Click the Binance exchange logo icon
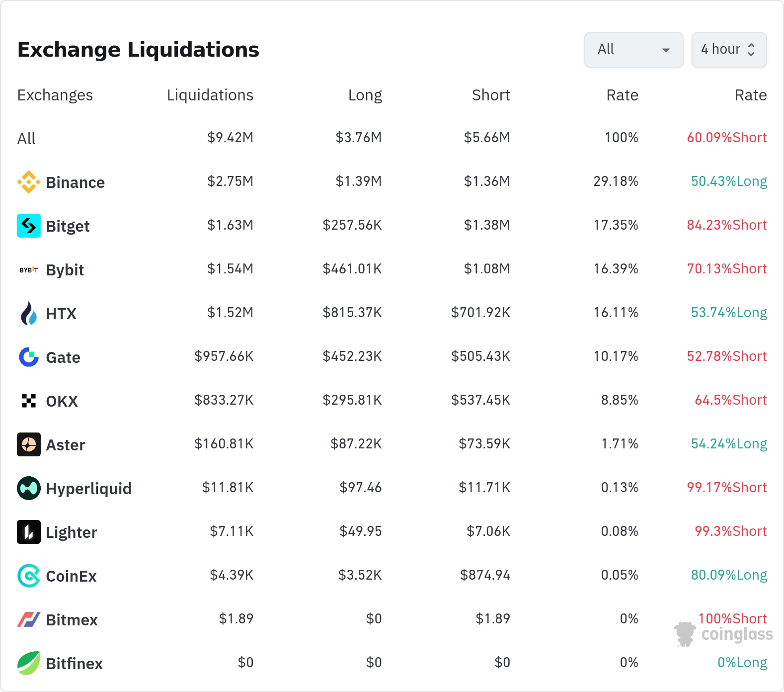 [29, 182]
